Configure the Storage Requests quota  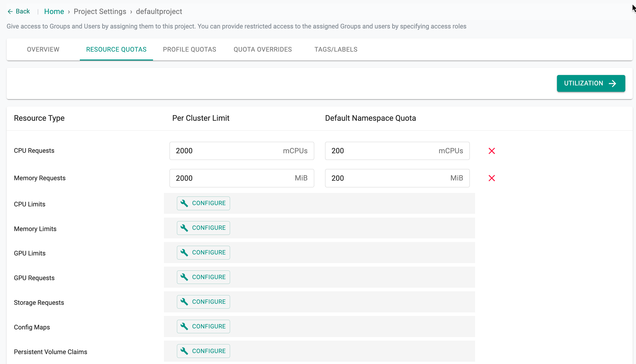(203, 302)
